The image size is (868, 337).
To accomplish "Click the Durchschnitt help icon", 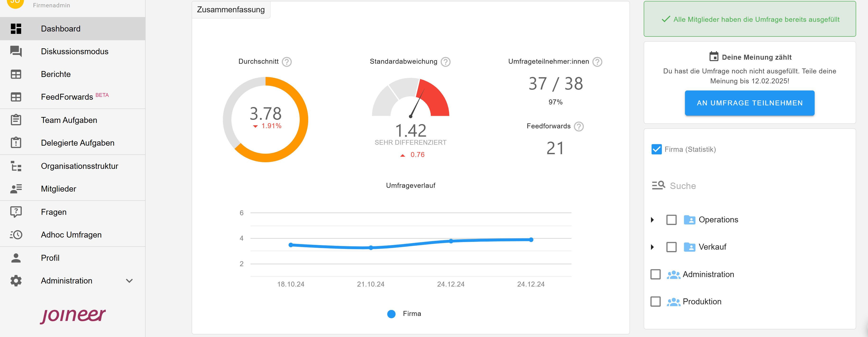I will coord(287,62).
